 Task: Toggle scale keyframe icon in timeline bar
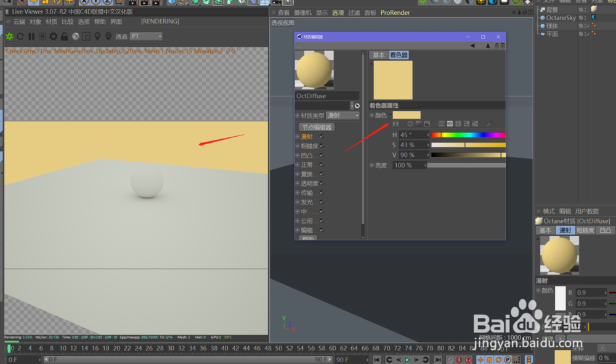[490, 360]
